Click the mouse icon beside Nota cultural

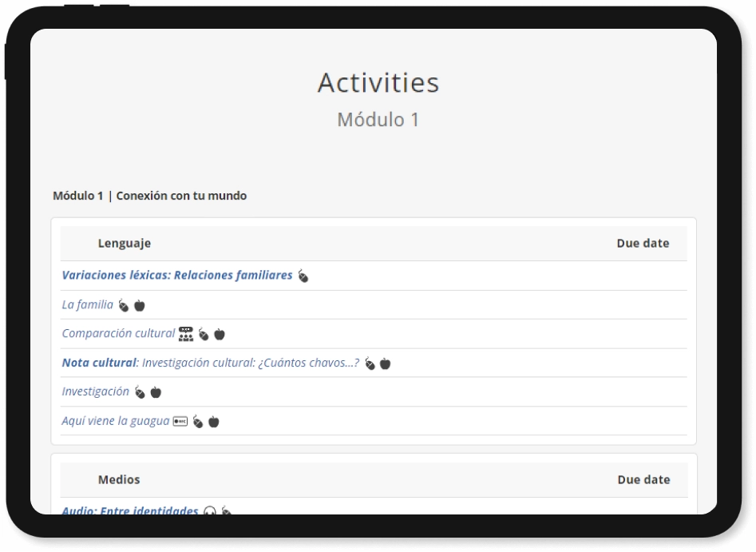[x=367, y=363]
